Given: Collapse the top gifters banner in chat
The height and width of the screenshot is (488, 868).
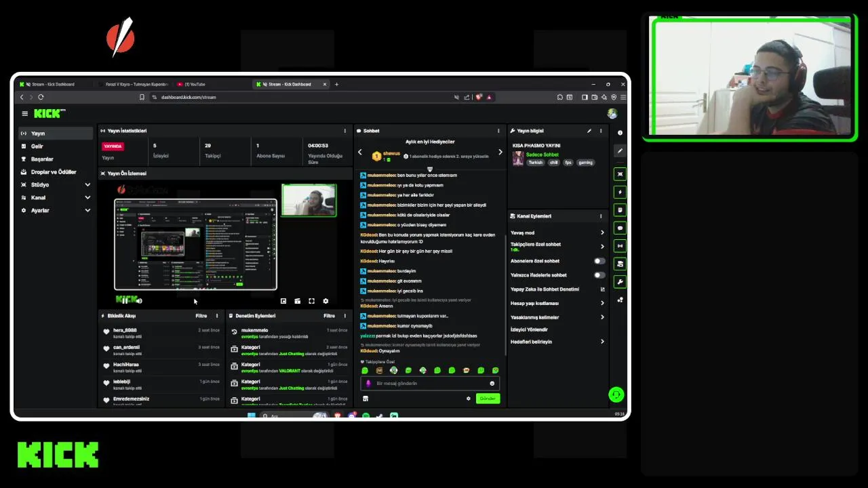Looking at the screenshot, I should [429, 169].
